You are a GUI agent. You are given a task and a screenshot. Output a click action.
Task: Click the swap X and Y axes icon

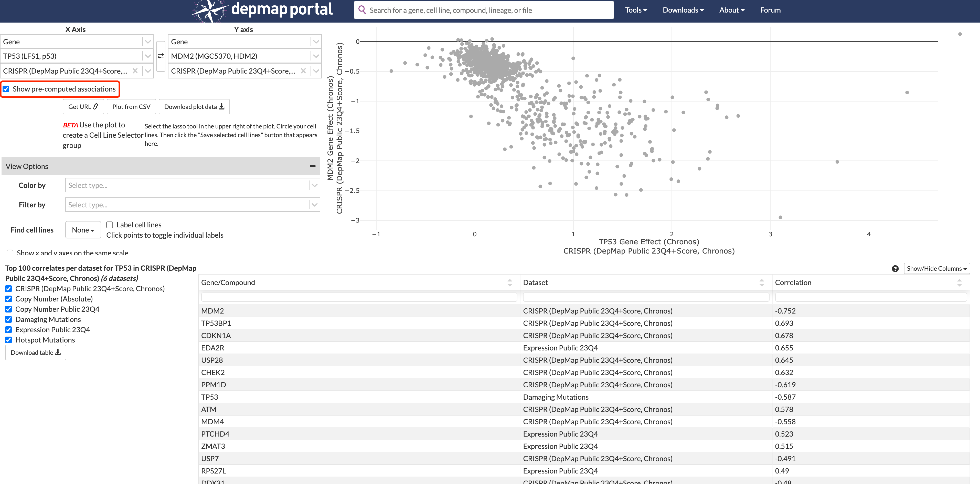(x=161, y=56)
